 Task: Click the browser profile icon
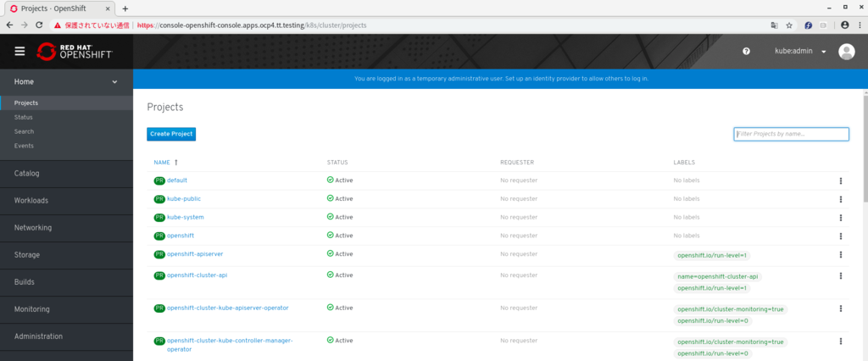tap(845, 25)
